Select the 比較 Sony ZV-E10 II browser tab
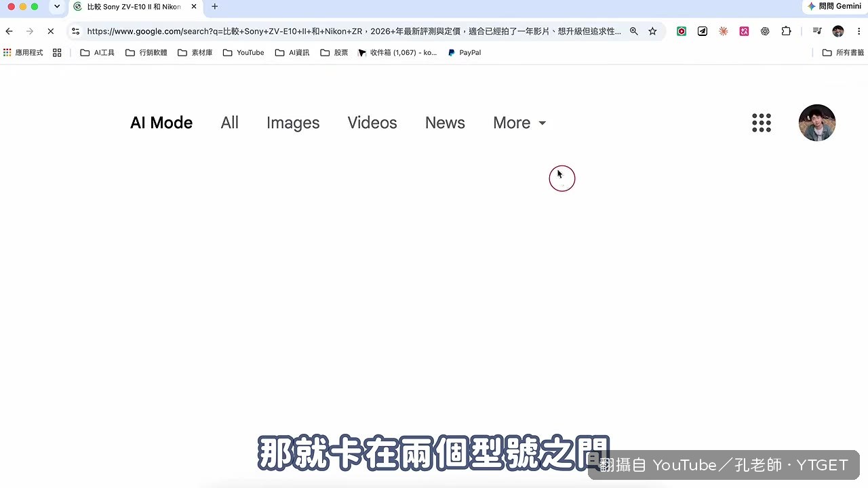The width and height of the screenshot is (868, 488). [136, 7]
